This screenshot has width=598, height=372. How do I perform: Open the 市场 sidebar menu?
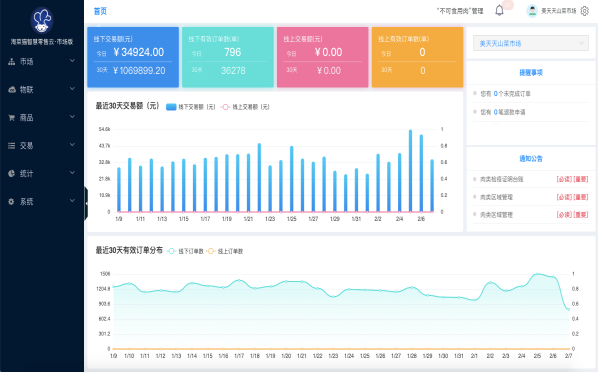point(42,62)
